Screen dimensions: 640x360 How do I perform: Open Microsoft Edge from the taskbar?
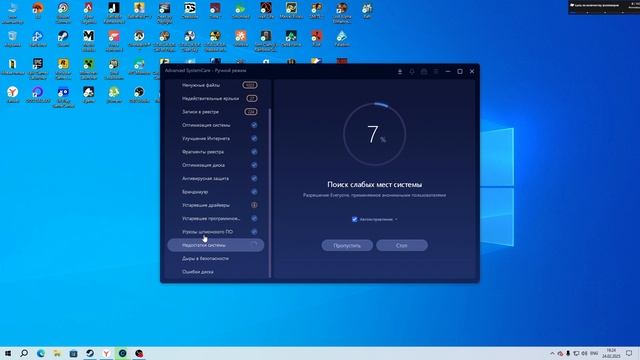tap(41, 353)
